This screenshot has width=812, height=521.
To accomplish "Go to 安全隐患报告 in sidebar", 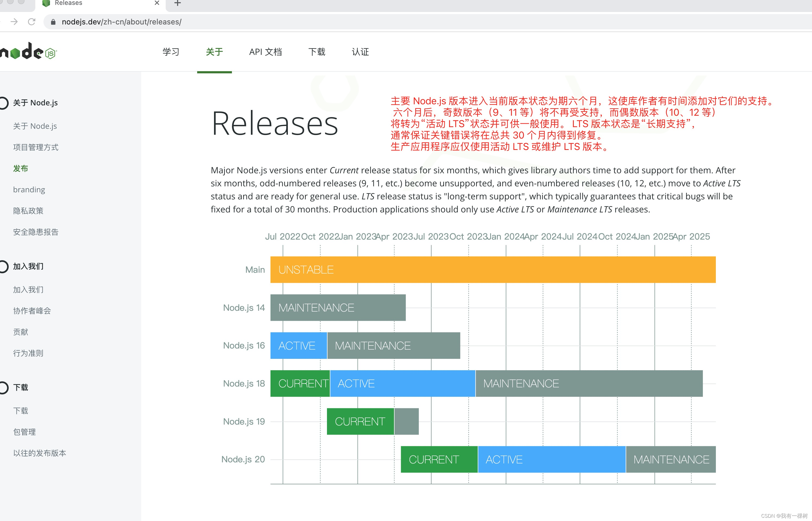I will (x=36, y=232).
